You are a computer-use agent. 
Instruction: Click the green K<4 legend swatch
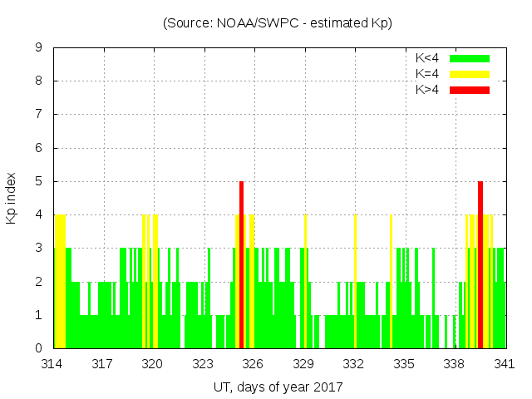click(470, 58)
